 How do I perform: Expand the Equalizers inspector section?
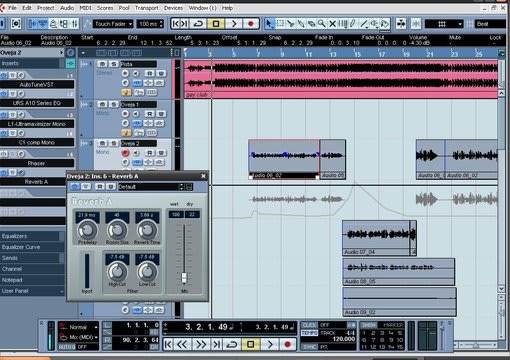pyautogui.click(x=32, y=236)
